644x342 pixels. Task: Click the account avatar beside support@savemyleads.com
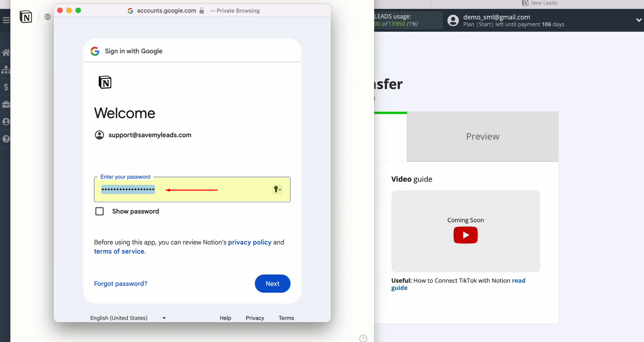99,135
